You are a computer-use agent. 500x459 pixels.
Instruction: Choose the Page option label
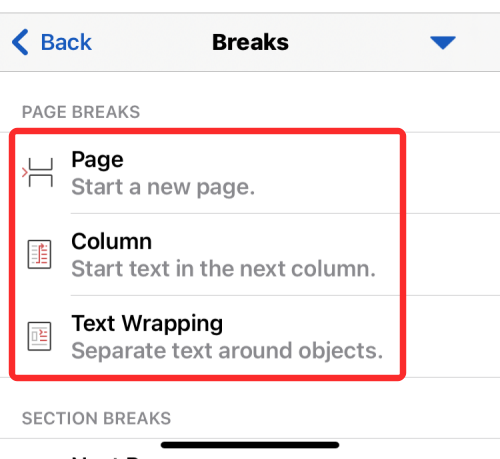97,160
